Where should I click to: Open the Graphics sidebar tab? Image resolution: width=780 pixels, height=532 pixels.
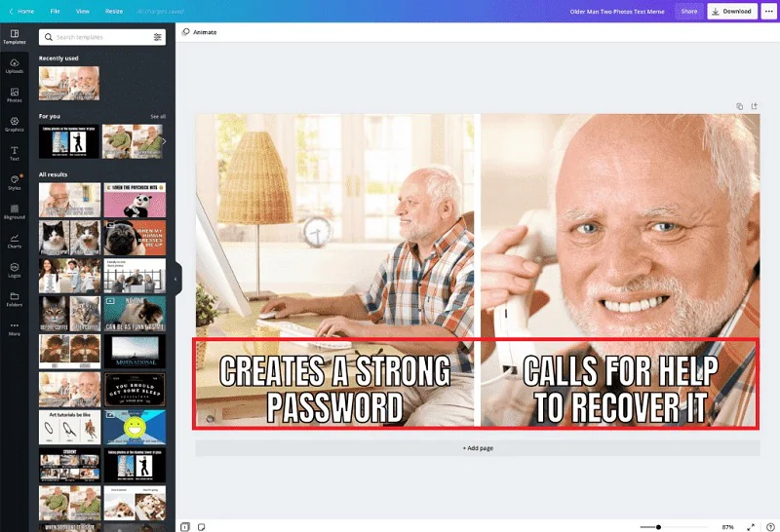15,125
